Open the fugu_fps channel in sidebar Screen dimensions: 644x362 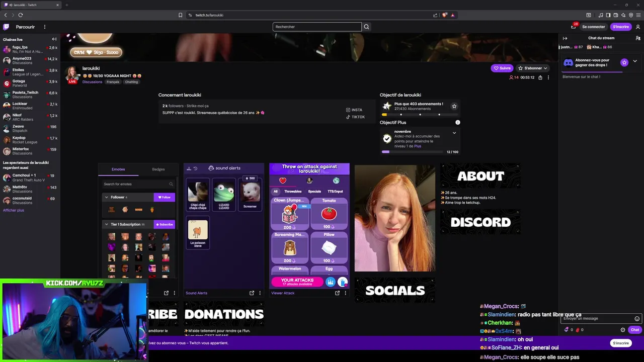click(30, 49)
